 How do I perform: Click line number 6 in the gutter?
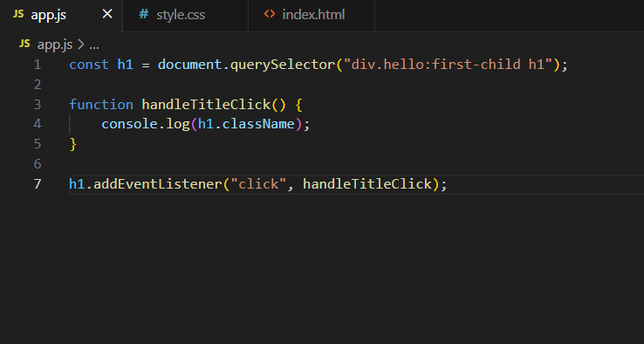click(x=38, y=164)
